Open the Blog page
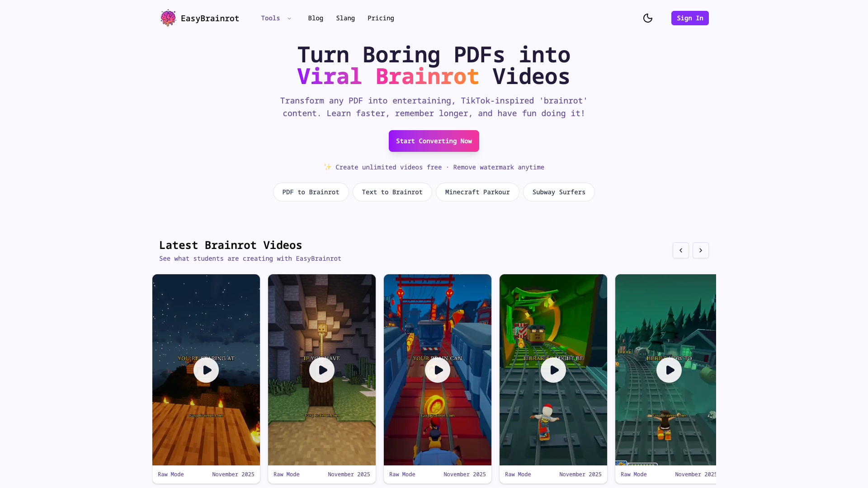The width and height of the screenshot is (868, 488). pyautogui.click(x=316, y=18)
